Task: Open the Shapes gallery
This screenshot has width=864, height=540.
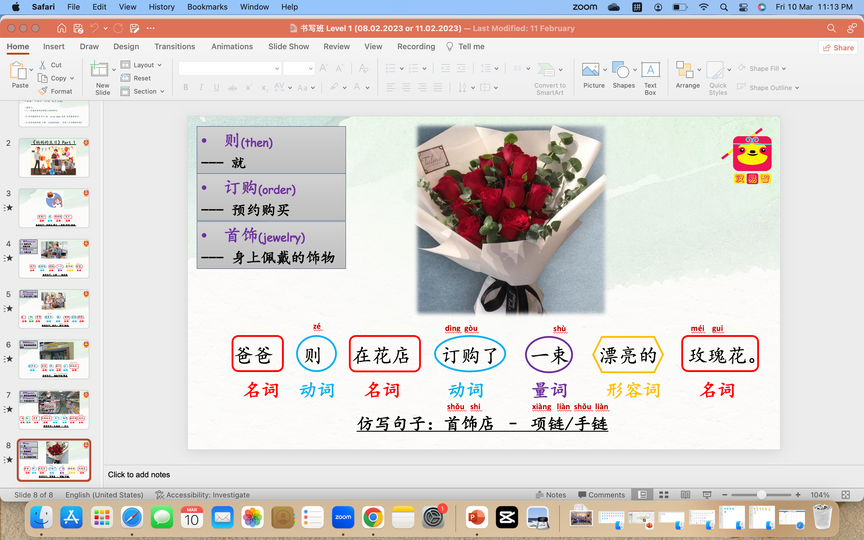Action: click(623, 71)
